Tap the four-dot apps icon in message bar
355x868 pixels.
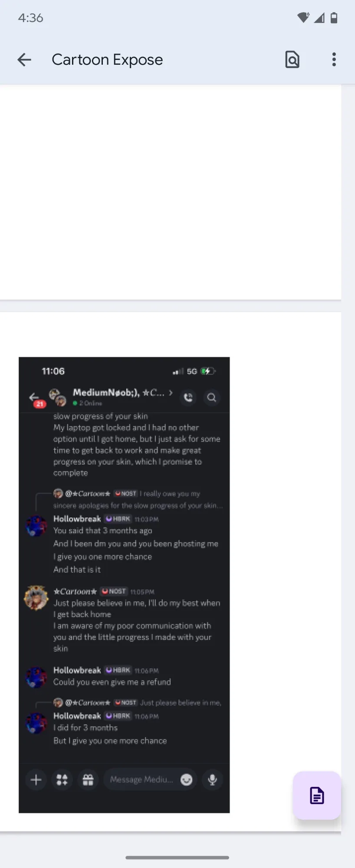[x=62, y=780]
